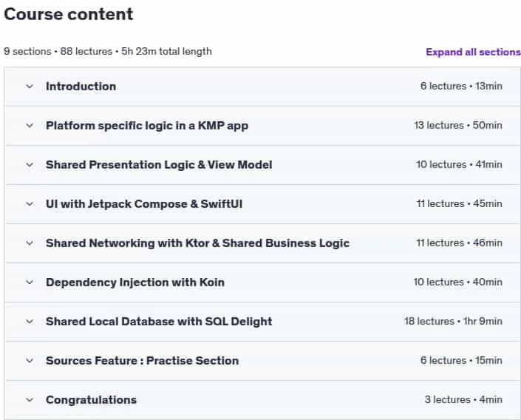Click chevron beside Shared Local Database with SQL Delight
Screen dimensions: 521x420
click(x=30, y=322)
